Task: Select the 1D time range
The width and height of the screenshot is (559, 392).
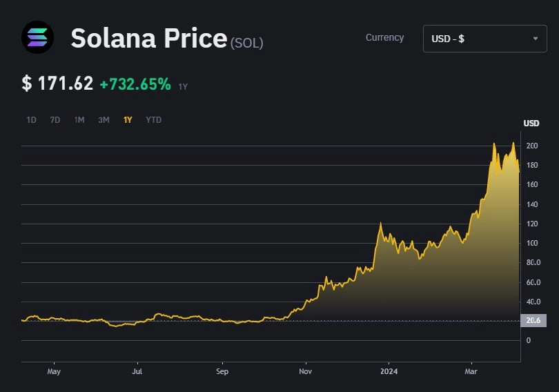Action: coord(31,119)
